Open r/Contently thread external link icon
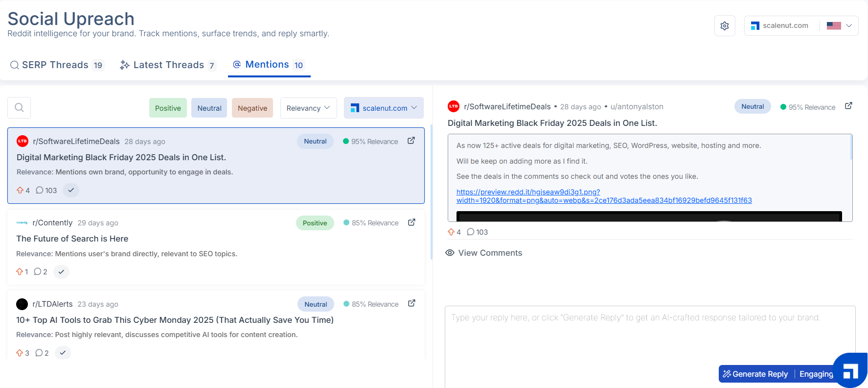Viewport: 868px width, 388px height. [x=412, y=222]
